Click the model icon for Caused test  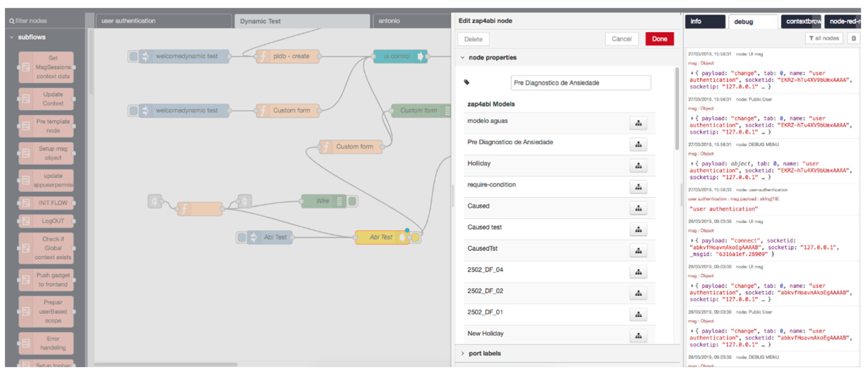pos(638,230)
